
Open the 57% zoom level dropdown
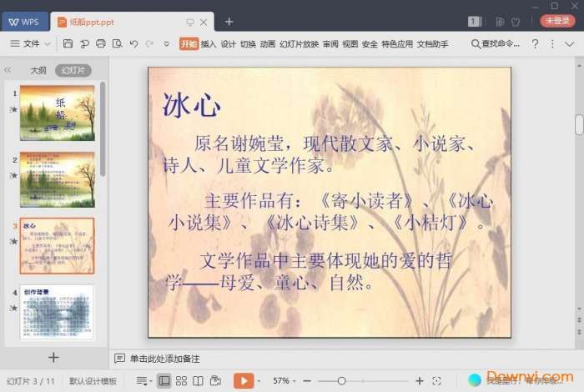point(284,380)
